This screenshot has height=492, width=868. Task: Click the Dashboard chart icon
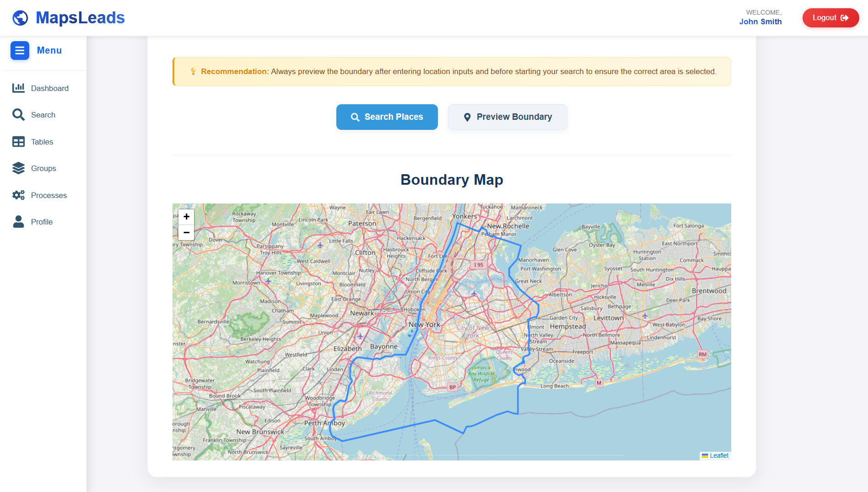click(18, 88)
